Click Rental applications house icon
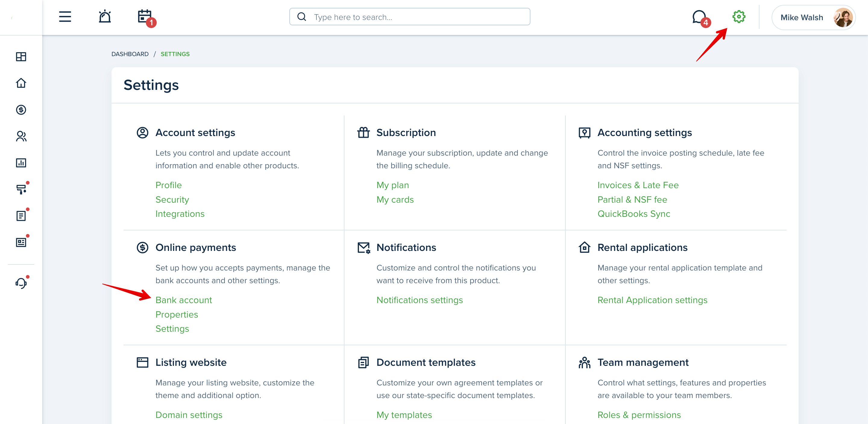 [x=584, y=247]
